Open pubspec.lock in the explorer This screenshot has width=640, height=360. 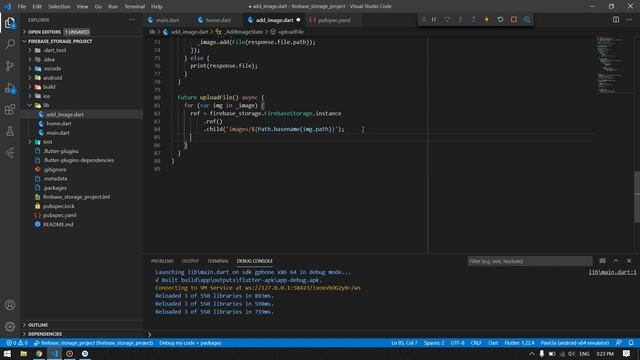coord(59,206)
